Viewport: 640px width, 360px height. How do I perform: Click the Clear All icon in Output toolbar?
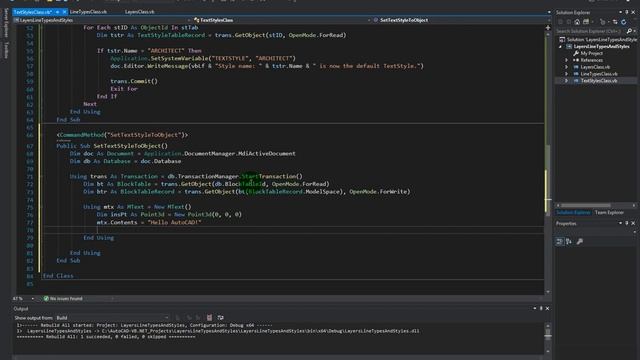[x=209, y=318]
